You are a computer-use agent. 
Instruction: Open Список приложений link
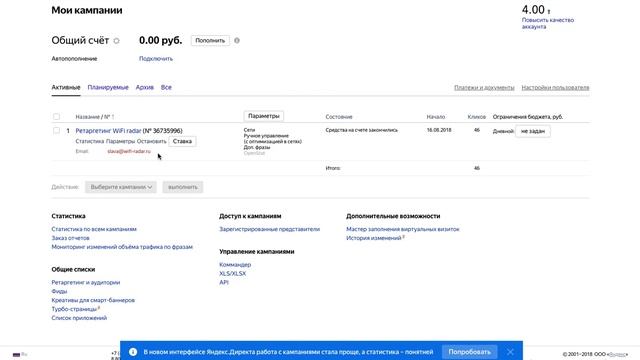click(x=79, y=318)
